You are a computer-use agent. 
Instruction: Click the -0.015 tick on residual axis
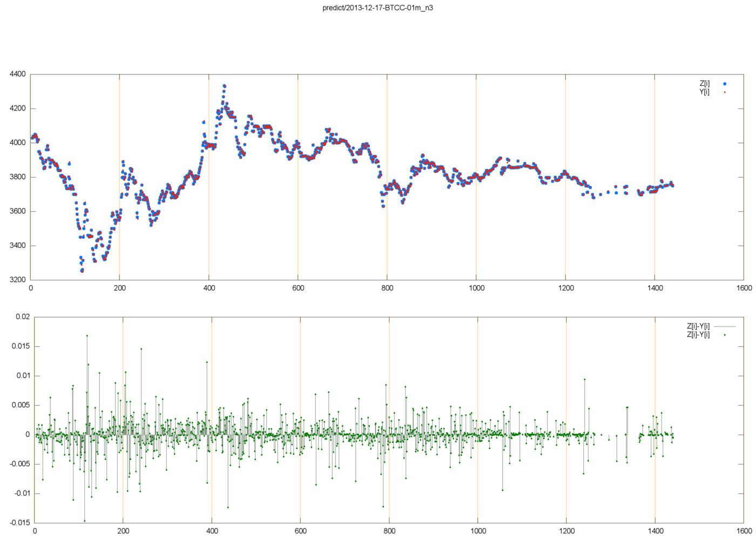20,522
